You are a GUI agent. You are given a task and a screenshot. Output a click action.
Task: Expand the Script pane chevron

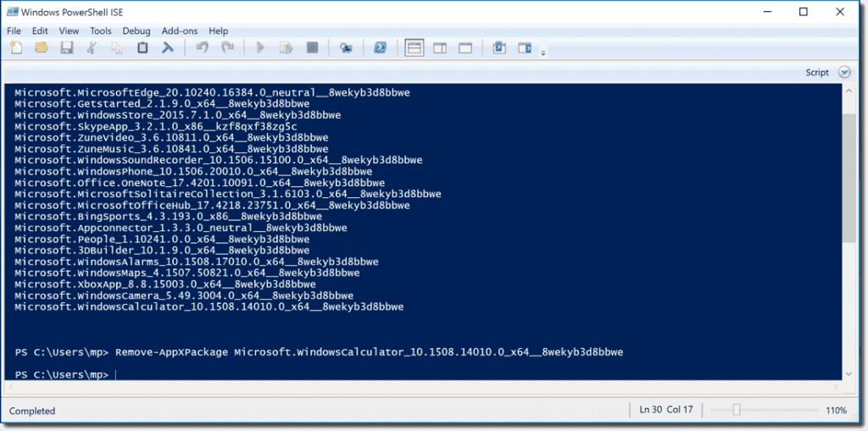pyautogui.click(x=843, y=73)
